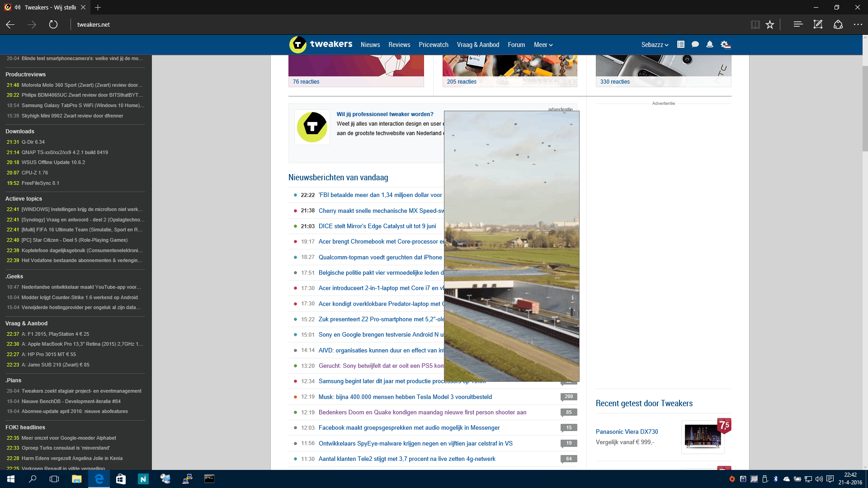Screen dimensions: 868x488
Task: Open the Edge share/extension icon
Action: tap(838, 24)
